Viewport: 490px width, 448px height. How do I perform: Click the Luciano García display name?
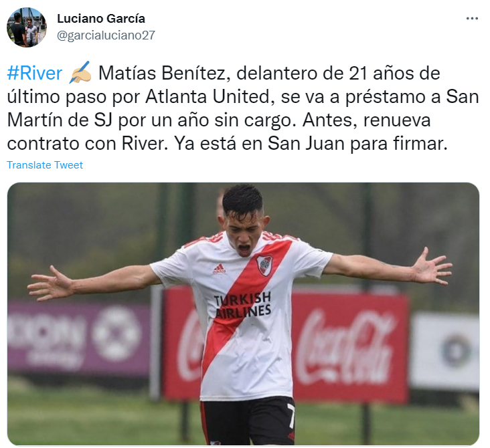[101, 19]
